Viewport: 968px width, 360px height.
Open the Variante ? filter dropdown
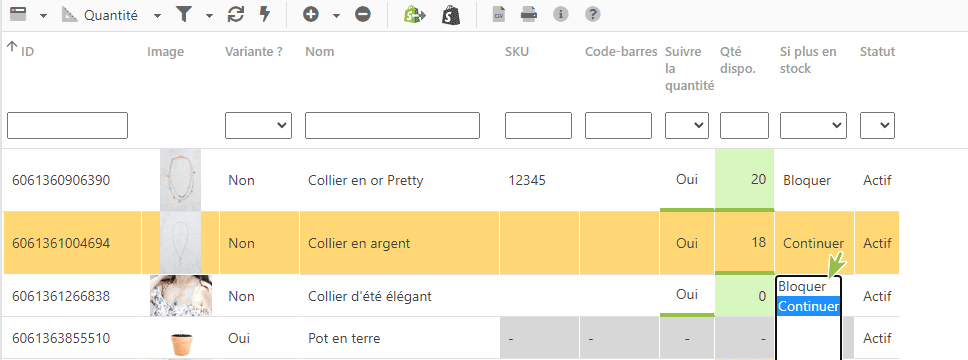[258, 125]
